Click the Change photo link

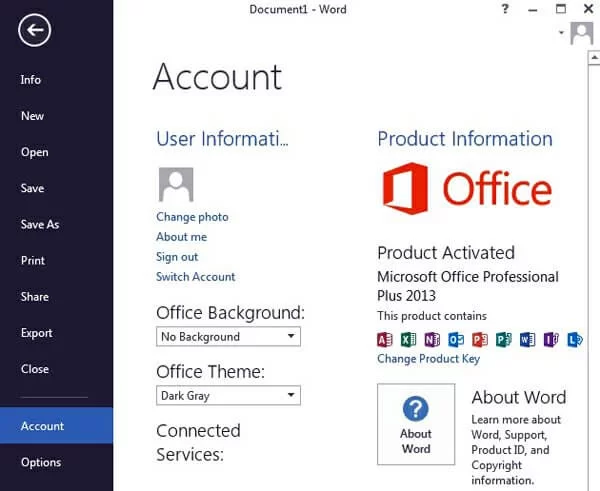192,217
